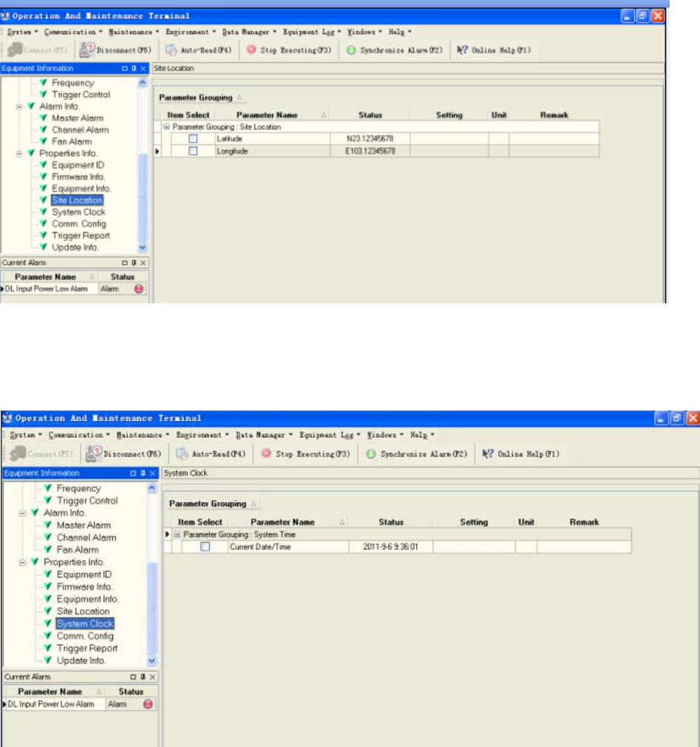This screenshot has width=700, height=747.
Task: Open Equipment Log menu in lower window
Action: point(330,435)
